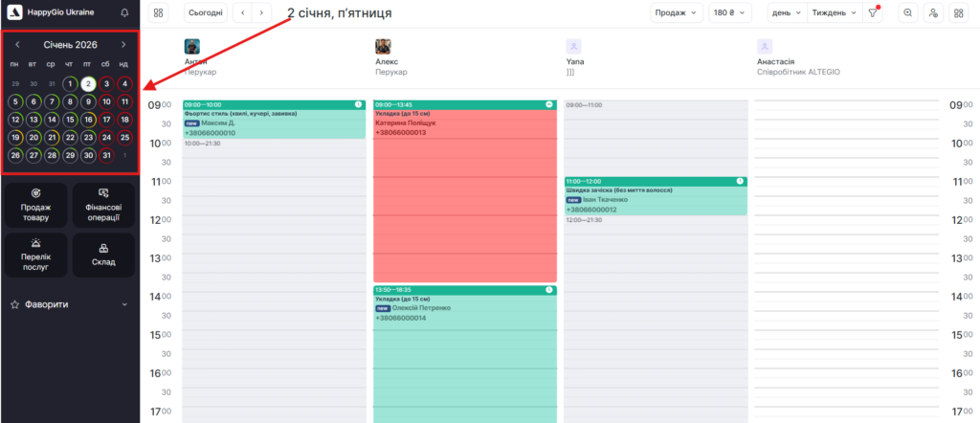
Task: Open Продаж товару tile
Action: tap(35, 205)
